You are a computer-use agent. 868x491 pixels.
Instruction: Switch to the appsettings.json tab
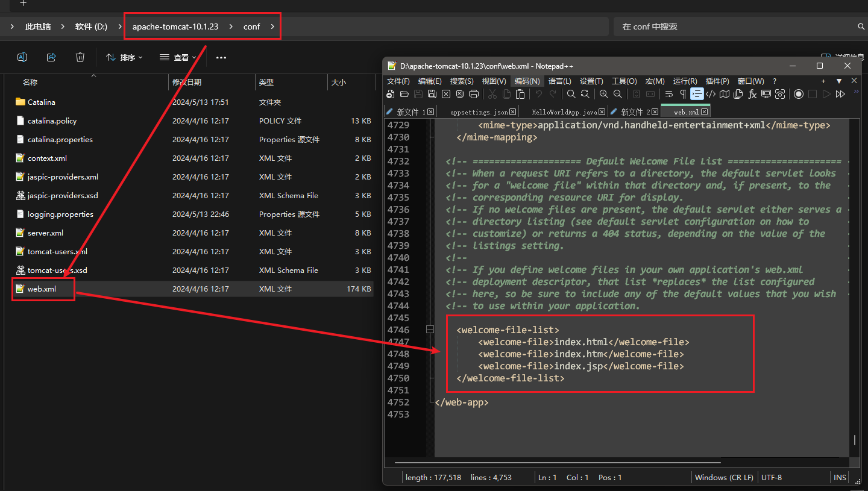pyautogui.click(x=479, y=112)
